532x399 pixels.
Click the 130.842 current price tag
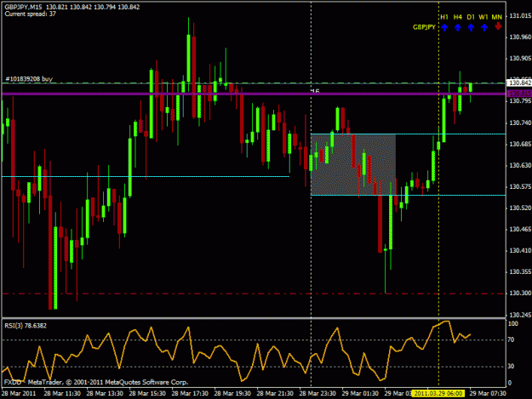[x=518, y=83]
